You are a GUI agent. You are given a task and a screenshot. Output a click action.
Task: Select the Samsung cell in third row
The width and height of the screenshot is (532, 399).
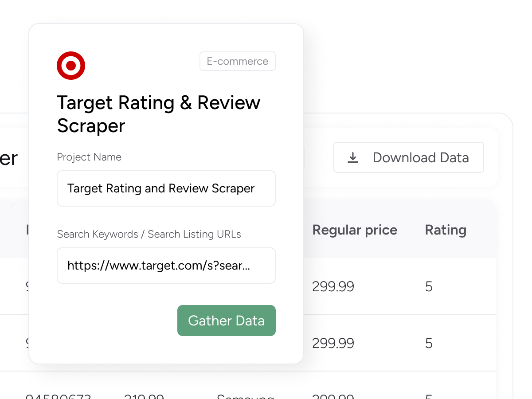pos(245,396)
